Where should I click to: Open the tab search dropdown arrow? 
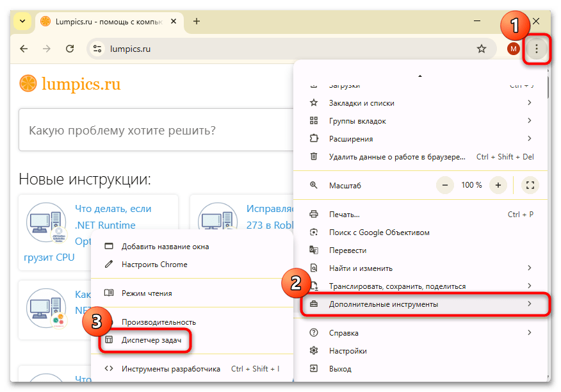click(x=22, y=22)
